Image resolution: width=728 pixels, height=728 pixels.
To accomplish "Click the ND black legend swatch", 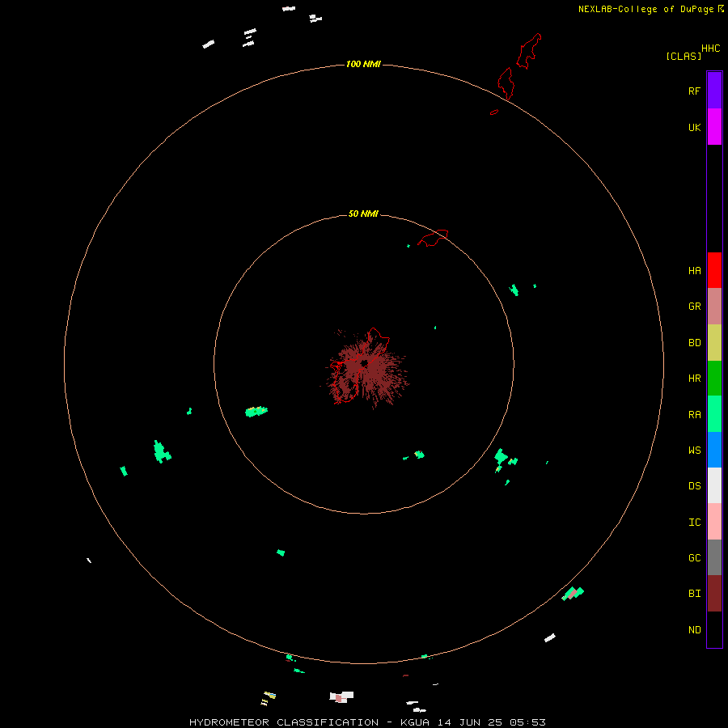I will point(714,629).
